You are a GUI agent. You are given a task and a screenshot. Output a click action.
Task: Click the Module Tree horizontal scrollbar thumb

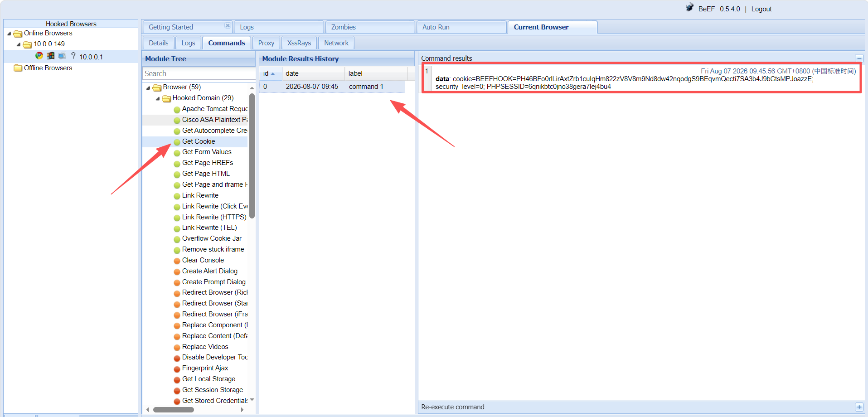[174, 410]
